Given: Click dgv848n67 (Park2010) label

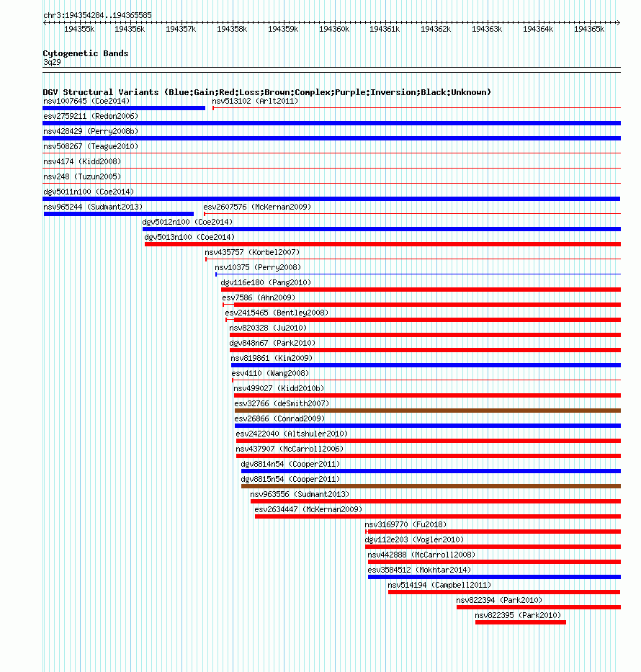Looking at the screenshot, I should 272,343.
